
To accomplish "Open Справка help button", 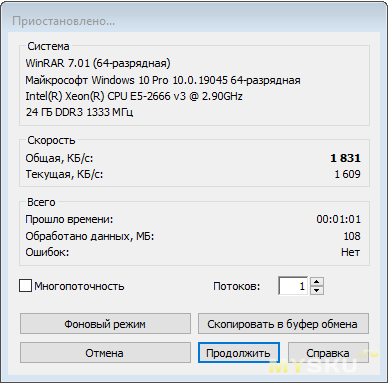I will (328, 353).
